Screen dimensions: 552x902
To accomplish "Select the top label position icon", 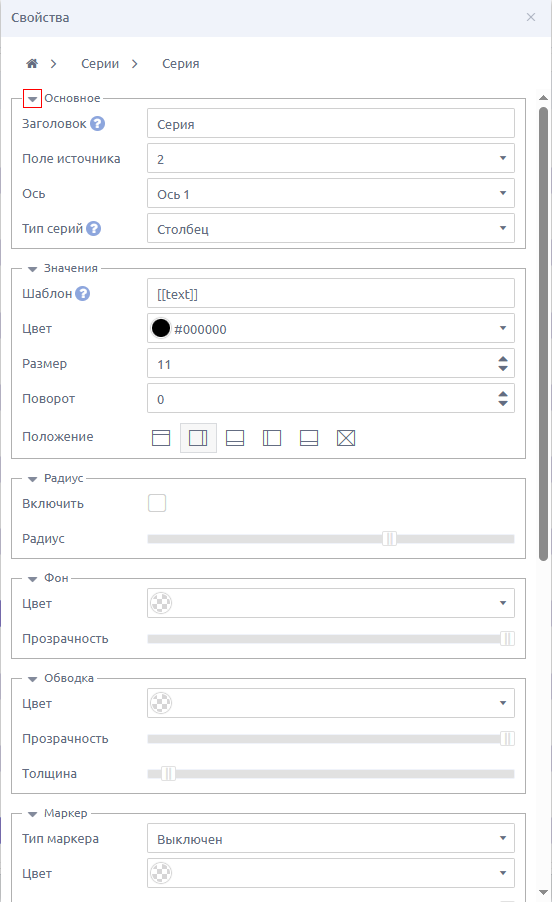I will tap(161, 438).
